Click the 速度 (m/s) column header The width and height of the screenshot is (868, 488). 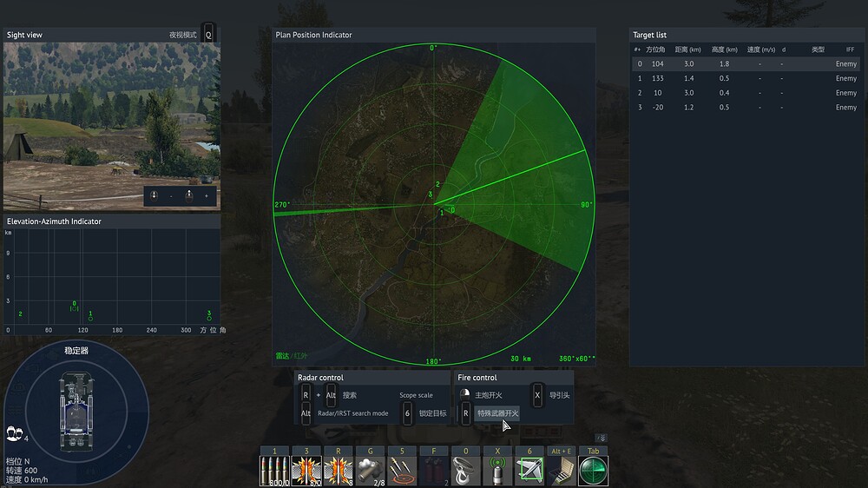point(761,49)
